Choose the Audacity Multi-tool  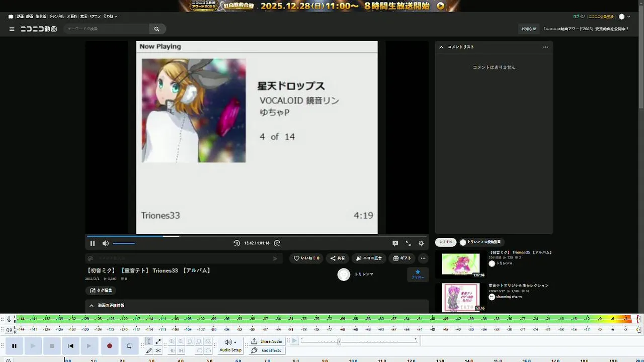click(x=158, y=350)
